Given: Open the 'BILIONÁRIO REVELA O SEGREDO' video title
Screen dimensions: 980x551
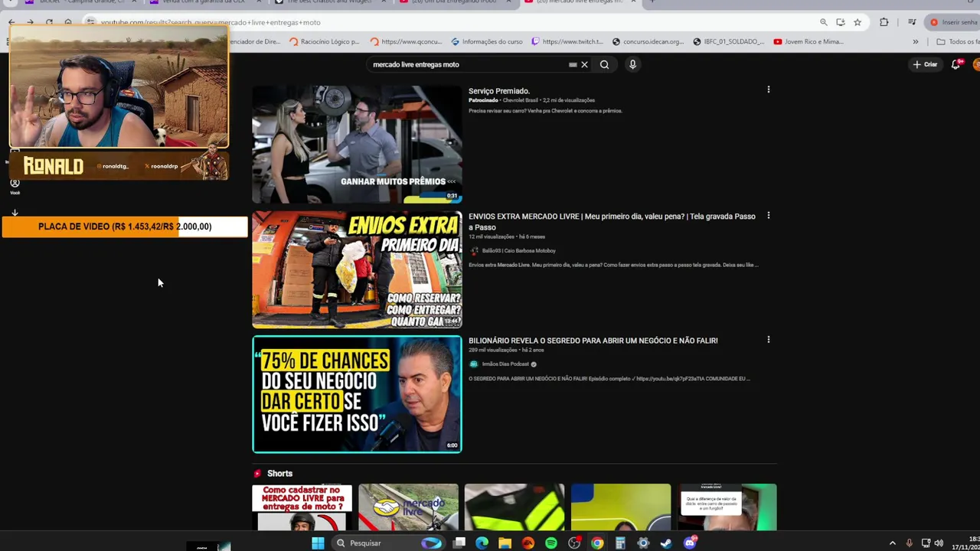Looking at the screenshot, I should tap(593, 341).
